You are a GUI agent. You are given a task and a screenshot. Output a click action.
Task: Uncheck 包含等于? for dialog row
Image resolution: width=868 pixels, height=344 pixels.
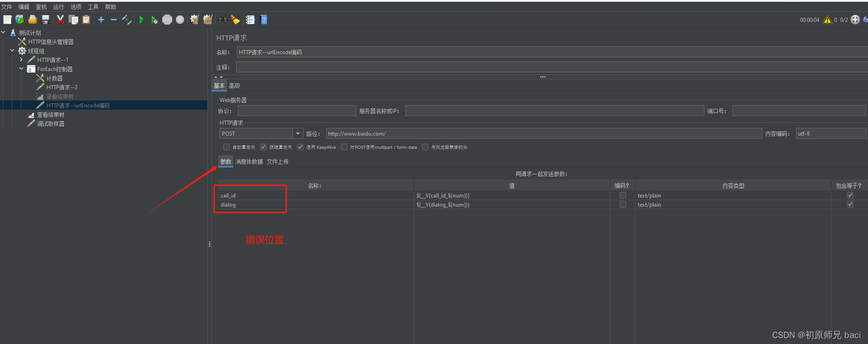click(x=850, y=204)
